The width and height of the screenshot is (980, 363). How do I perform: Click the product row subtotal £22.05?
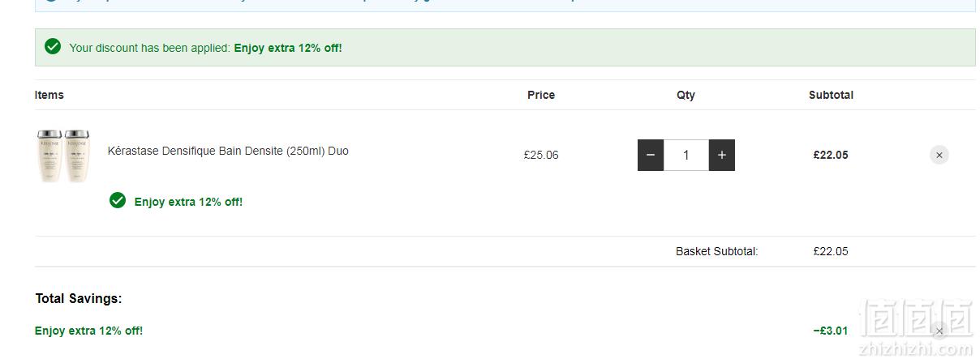point(831,155)
